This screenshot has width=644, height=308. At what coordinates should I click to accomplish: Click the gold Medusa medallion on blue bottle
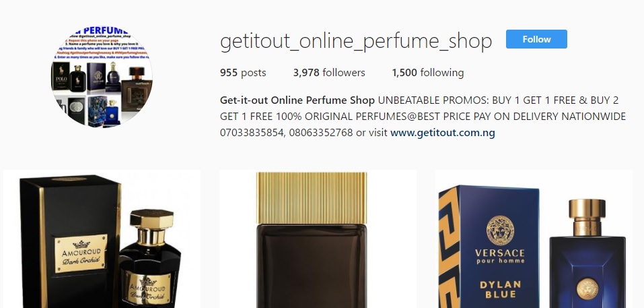[x=587, y=288]
